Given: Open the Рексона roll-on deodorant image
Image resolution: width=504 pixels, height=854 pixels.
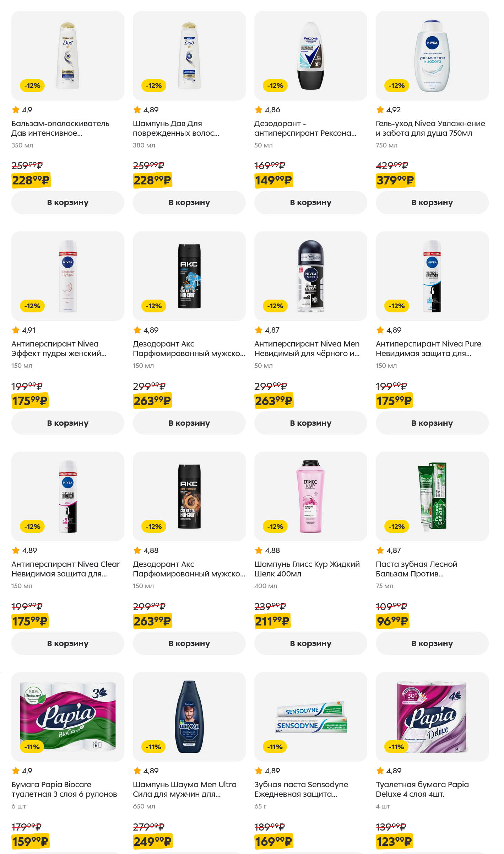Looking at the screenshot, I should (310, 55).
